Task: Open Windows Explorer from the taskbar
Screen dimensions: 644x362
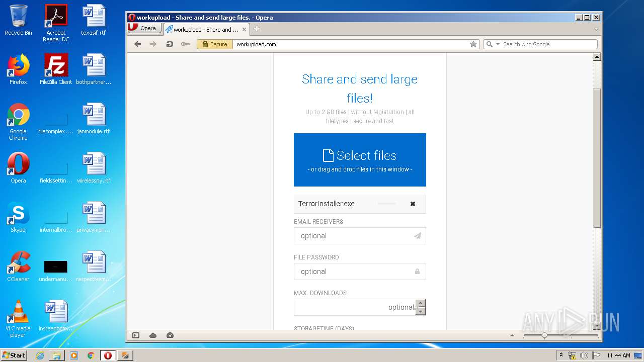Action: pyautogui.click(x=57, y=355)
